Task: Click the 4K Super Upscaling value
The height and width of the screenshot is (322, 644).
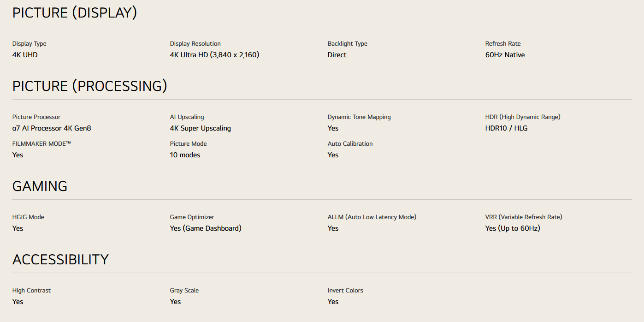Action: pos(200,128)
